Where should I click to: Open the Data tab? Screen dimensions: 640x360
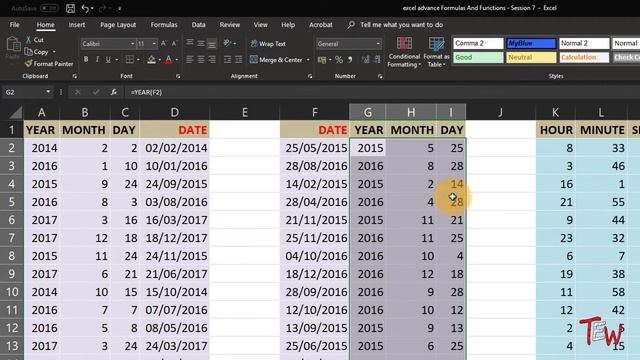click(198, 25)
